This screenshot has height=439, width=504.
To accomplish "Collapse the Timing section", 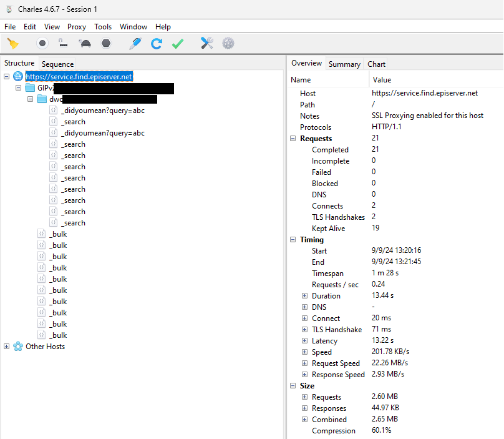I will [294, 240].
